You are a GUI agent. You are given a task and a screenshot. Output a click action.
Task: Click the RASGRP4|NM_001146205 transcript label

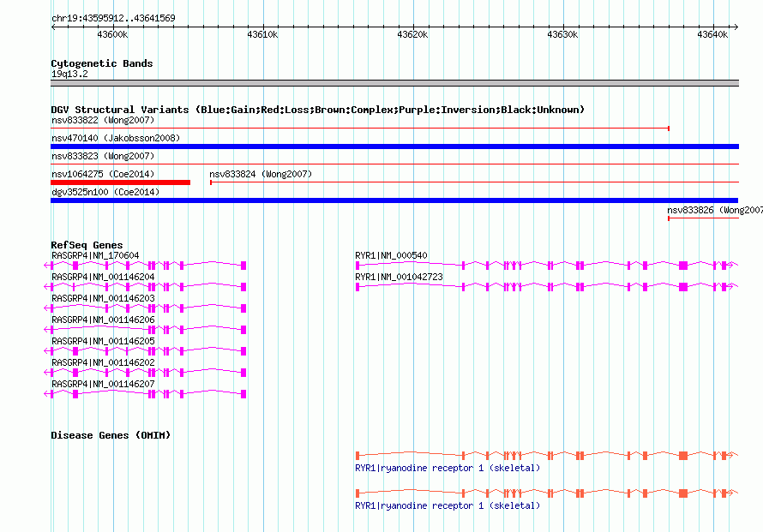tap(103, 341)
